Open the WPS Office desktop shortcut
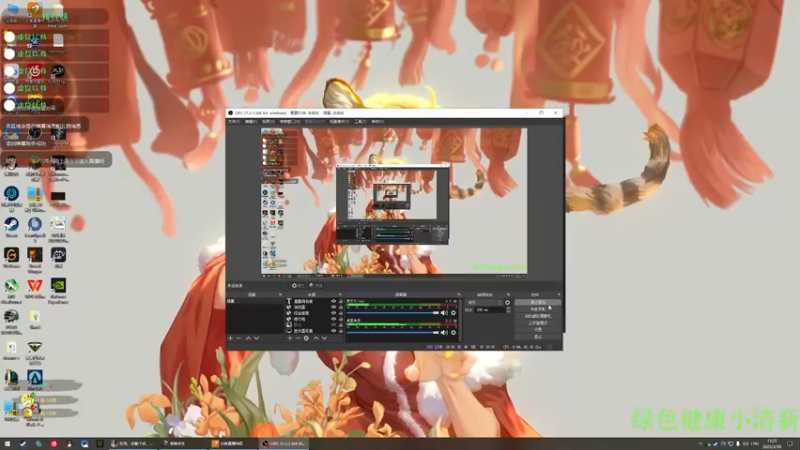Viewport: 800px width, 450px height. 35,288
